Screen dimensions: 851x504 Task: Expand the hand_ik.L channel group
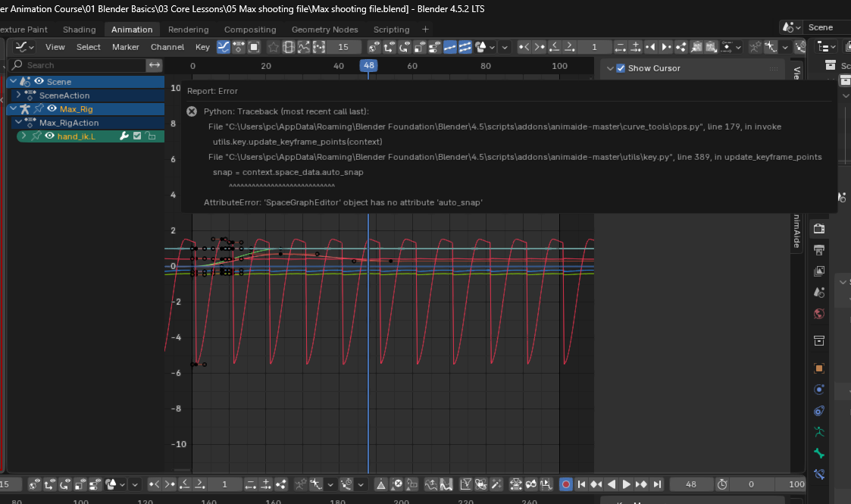pyautogui.click(x=23, y=136)
